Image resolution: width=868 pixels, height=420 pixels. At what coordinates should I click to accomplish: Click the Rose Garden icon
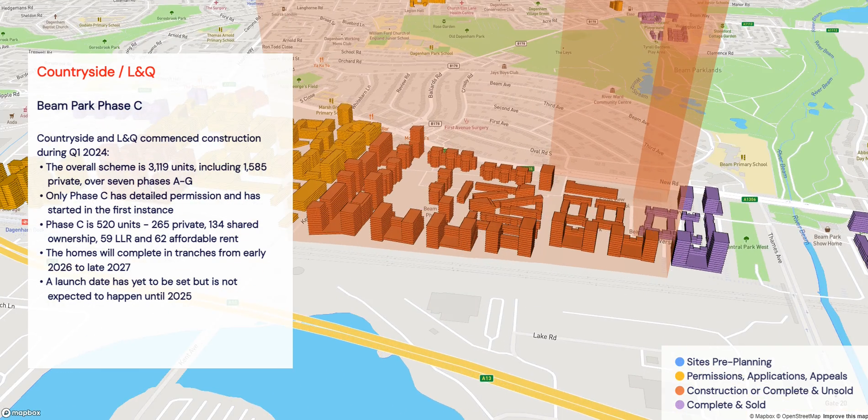point(444,21)
